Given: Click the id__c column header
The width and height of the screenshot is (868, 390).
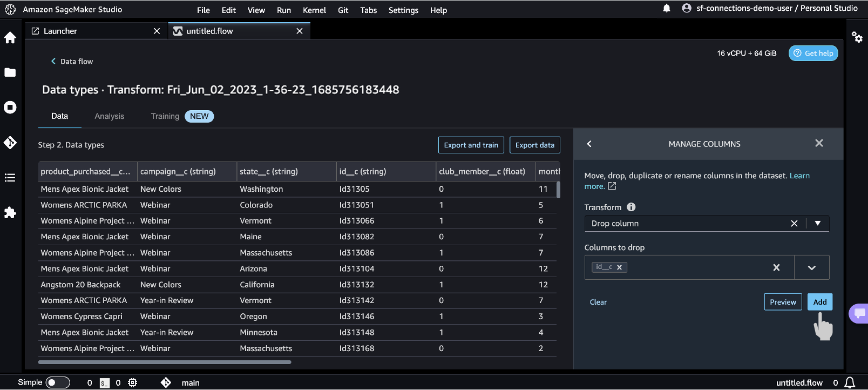Looking at the screenshot, I should (x=386, y=172).
